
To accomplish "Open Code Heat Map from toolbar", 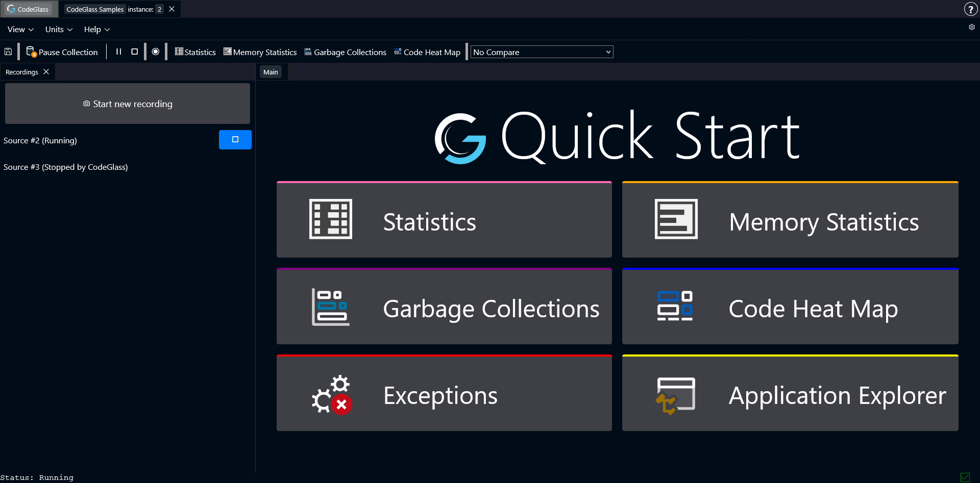I will 427,52.
